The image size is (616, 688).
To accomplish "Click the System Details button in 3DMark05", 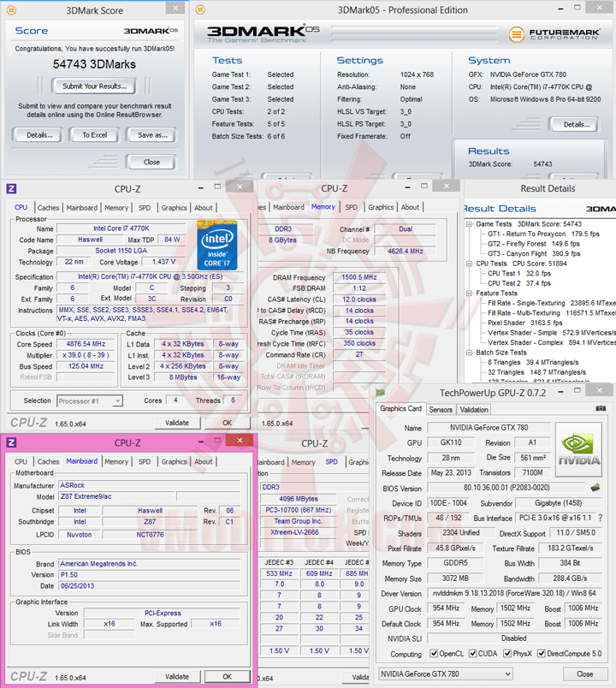I will pos(576,125).
